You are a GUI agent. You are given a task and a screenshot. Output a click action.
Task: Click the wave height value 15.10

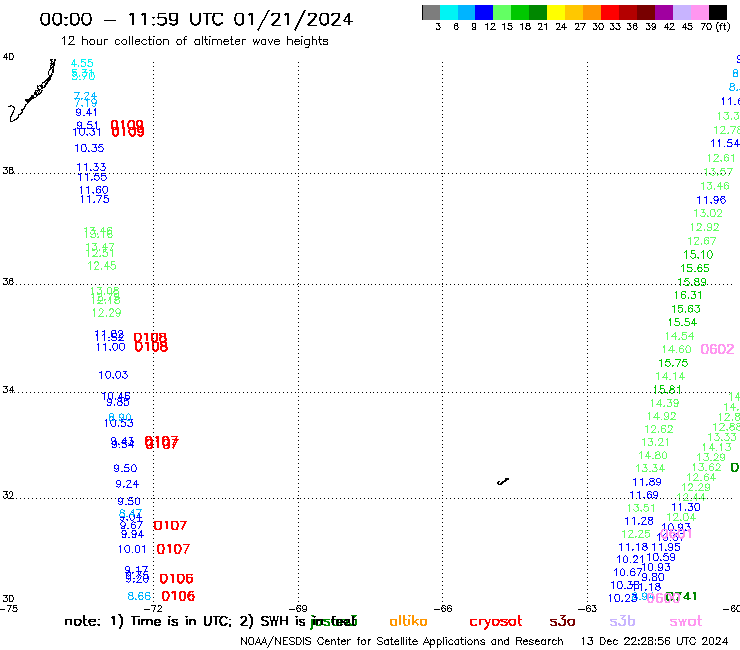[698, 255]
